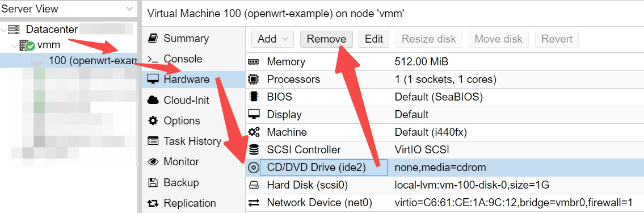This screenshot has height=213, width=644.
Task: Select the Hard Disk (scsi0) row
Action: coord(445,185)
